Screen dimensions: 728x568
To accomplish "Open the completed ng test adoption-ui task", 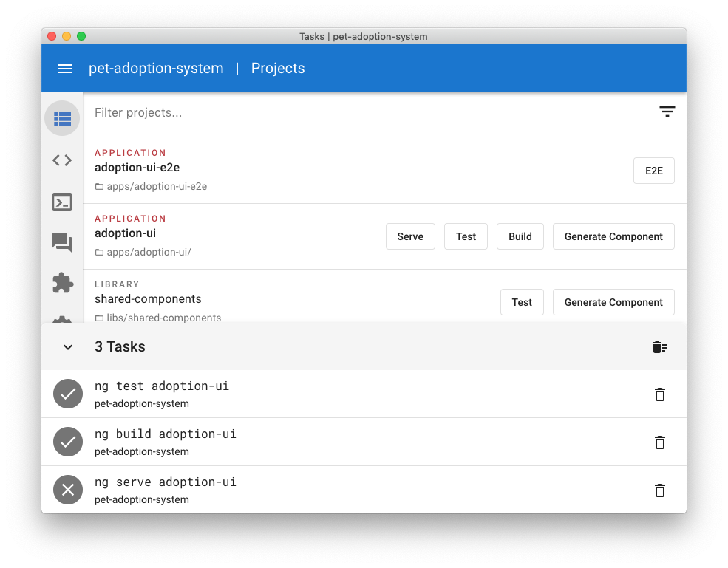I will 364,394.
